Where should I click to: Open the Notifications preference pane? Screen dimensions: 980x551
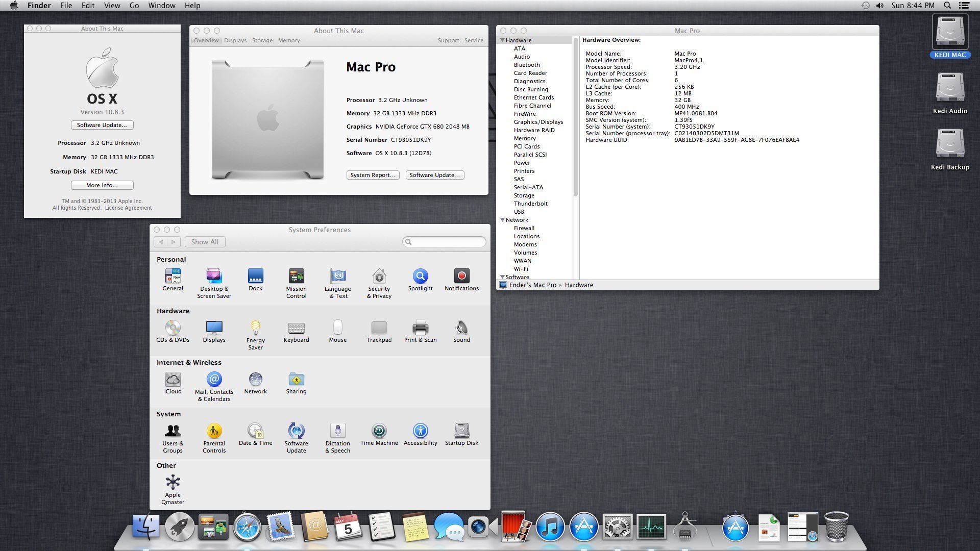[x=461, y=277]
